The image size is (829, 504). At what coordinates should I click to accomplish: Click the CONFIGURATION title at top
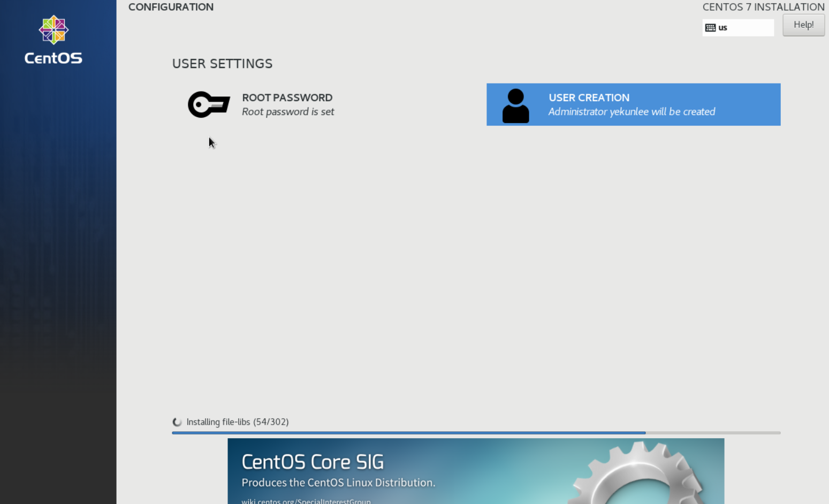[x=171, y=7]
